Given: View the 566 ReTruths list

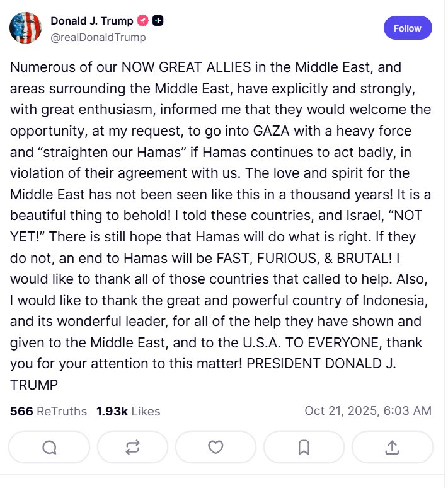Looking at the screenshot, I should pyautogui.click(x=49, y=411).
